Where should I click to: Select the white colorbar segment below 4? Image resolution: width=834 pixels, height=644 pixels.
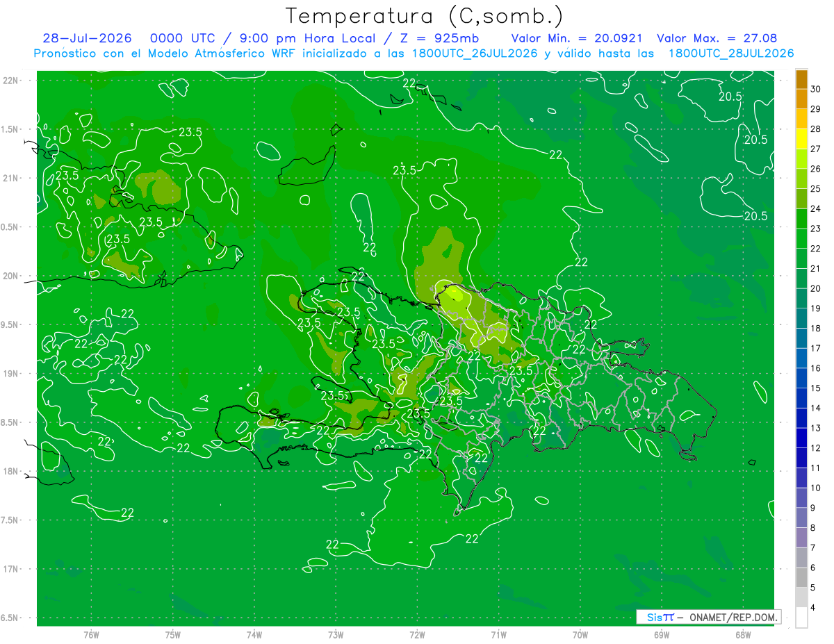tap(801, 618)
